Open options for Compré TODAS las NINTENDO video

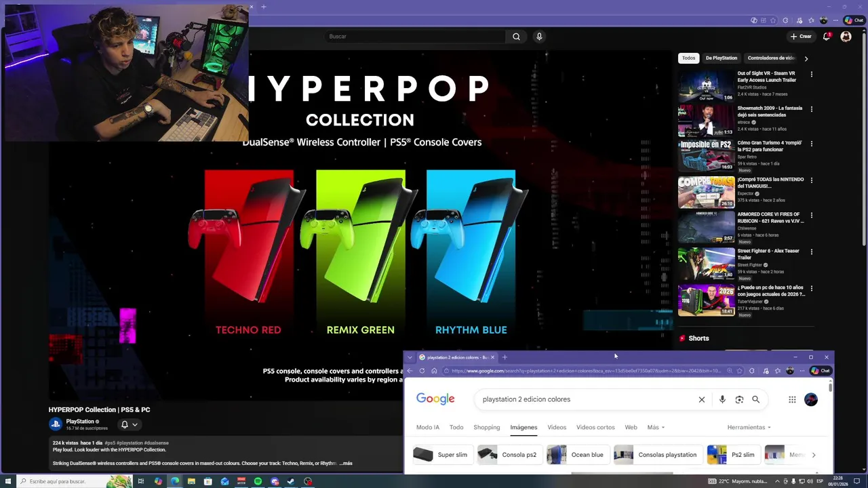(x=812, y=180)
